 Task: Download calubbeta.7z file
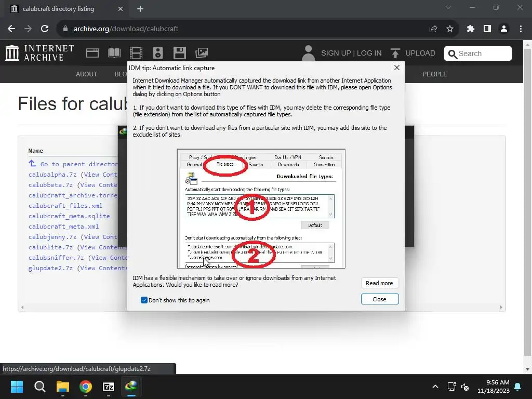pyautogui.click(x=50, y=185)
